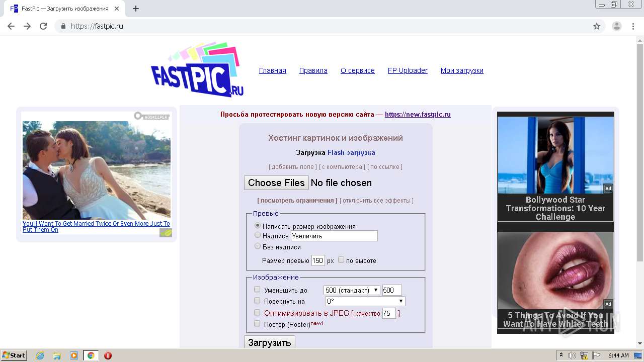Click Ad badge on Bollywood ad
This screenshot has width=644, height=362.
coord(608,189)
